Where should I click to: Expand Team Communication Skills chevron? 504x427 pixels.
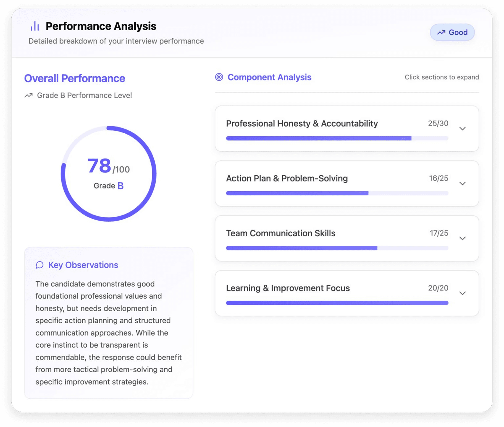tap(462, 238)
